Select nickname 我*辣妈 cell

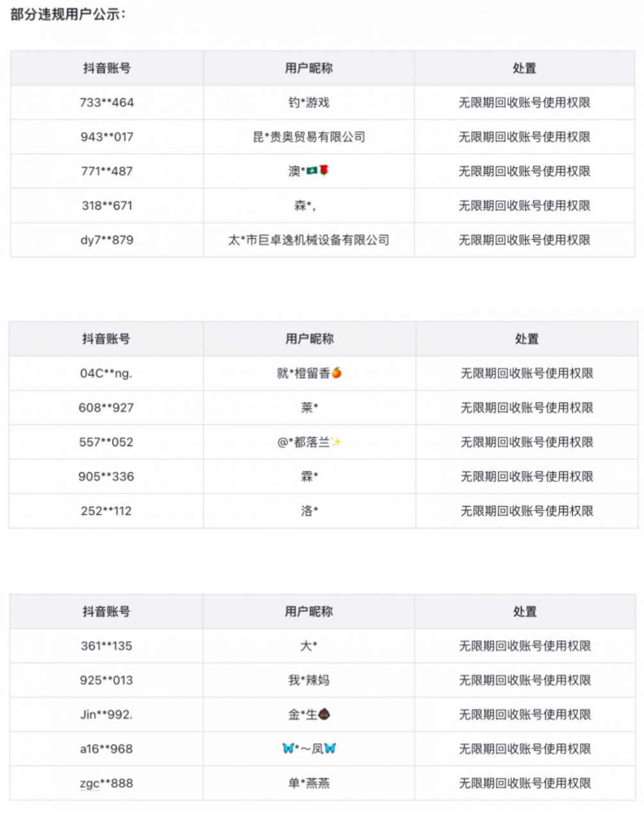click(x=309, y=680)
